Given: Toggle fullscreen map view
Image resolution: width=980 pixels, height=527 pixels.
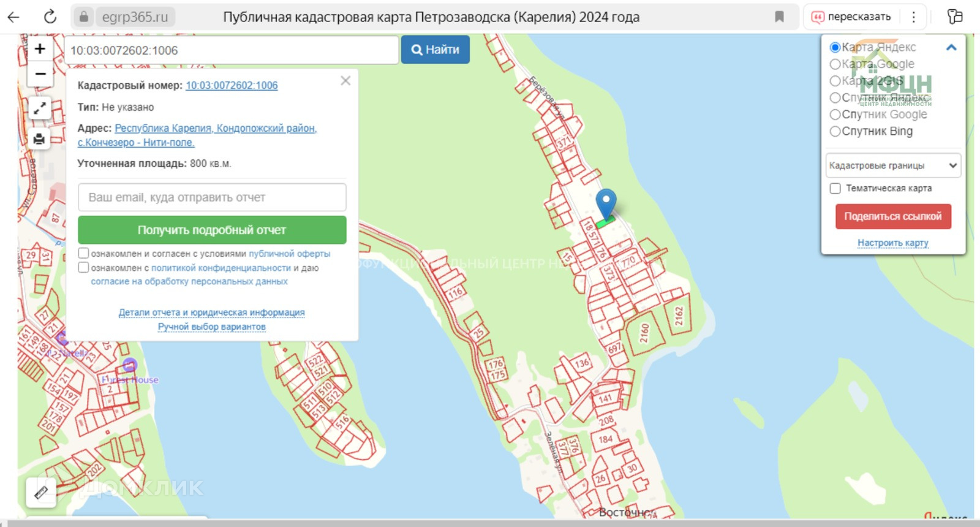Looking at the screenshot, I should pyautogui.click(x=40, y=108).
